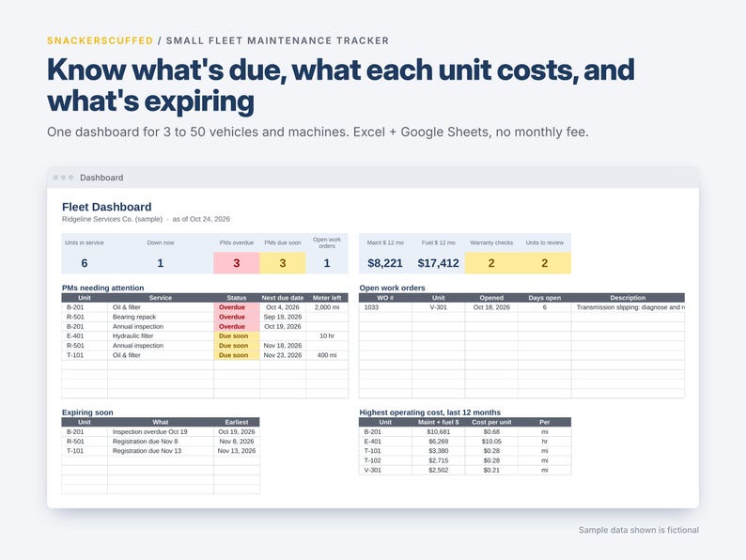This screenshot has width=746, height=560.
Task: Click the Open work orders count 1
Action: click(x=327, y=263)
